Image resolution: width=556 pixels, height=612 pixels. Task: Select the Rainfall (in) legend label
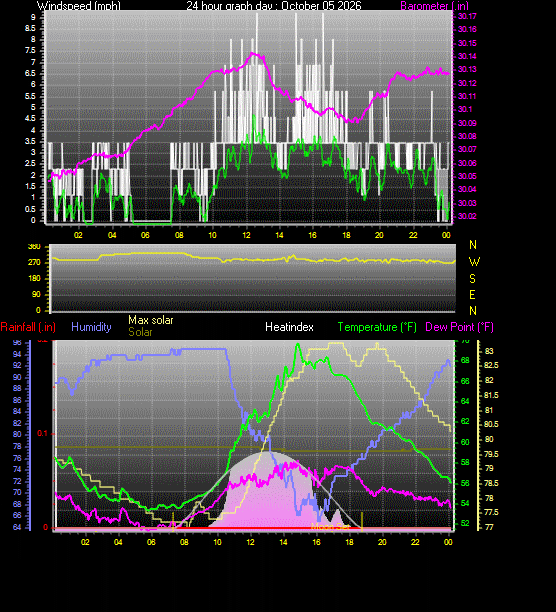(x=28, y=327)
